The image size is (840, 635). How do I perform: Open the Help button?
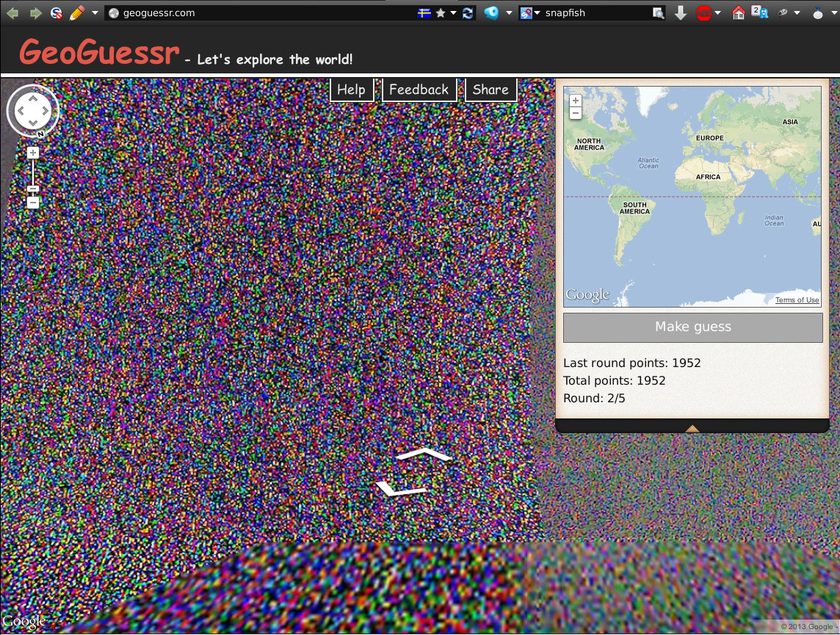pos(352,90)
